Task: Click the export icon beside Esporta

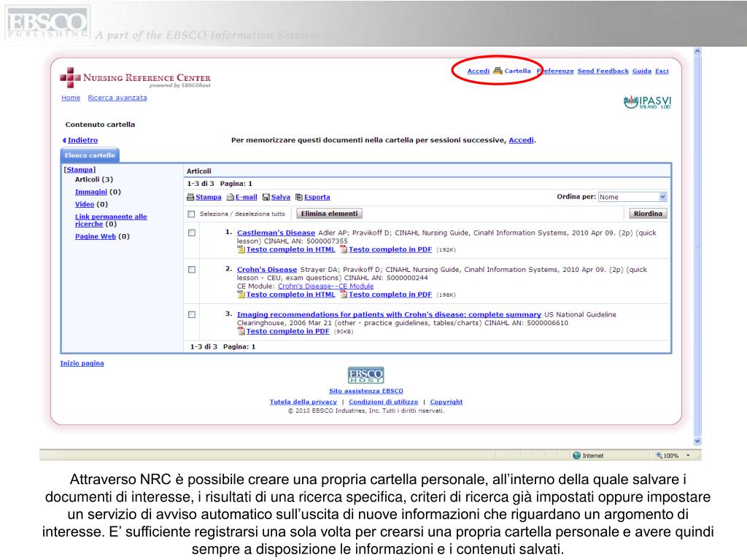Action: click(x=299, y=197)
